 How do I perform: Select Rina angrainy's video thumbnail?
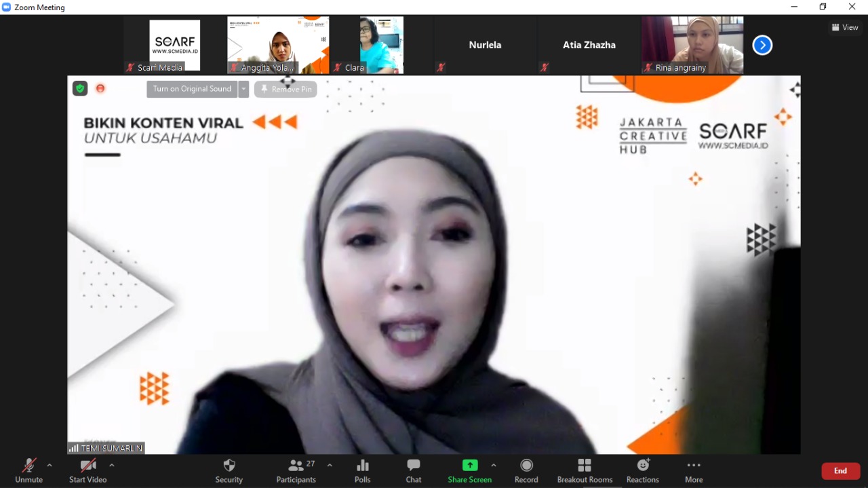click(692, 45)
